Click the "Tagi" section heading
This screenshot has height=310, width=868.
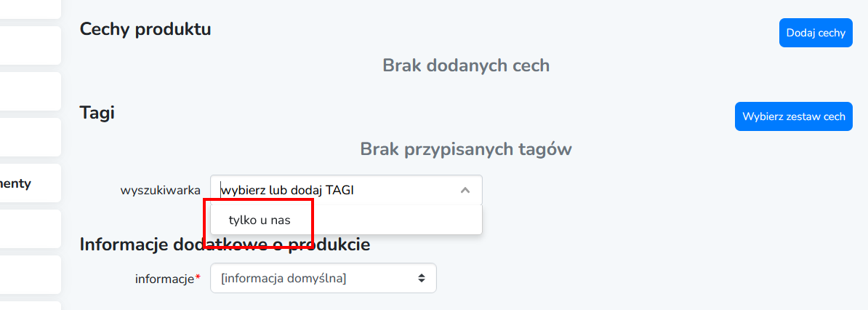pyautogui.click(x=97, y=113)
